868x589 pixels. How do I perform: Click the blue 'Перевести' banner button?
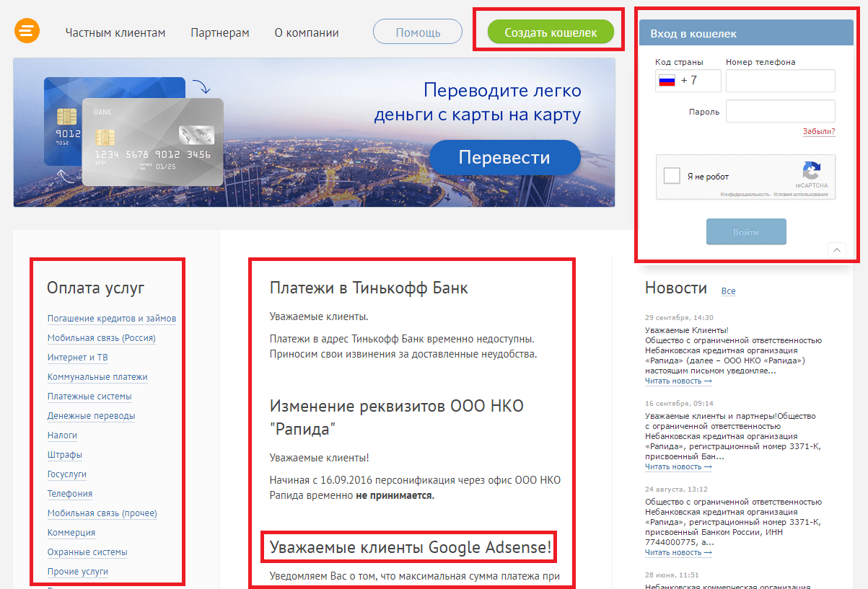(x=504, y=158)
